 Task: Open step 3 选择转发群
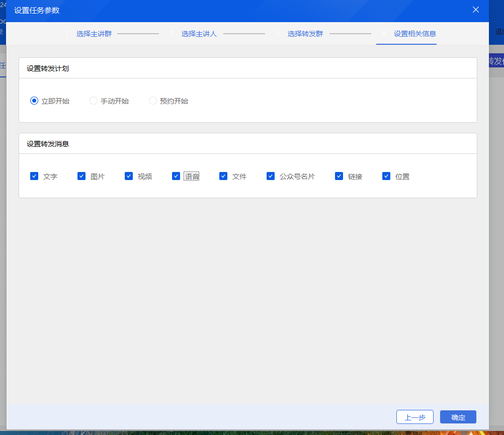305,34
